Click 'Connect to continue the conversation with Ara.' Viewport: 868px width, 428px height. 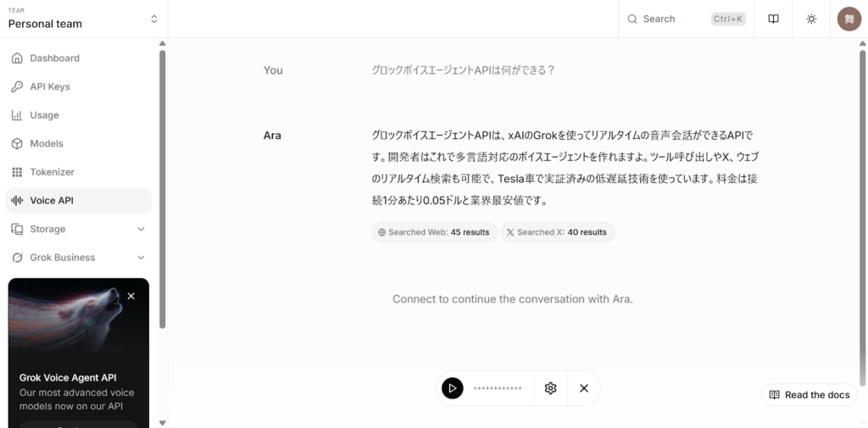coord(513,299)
